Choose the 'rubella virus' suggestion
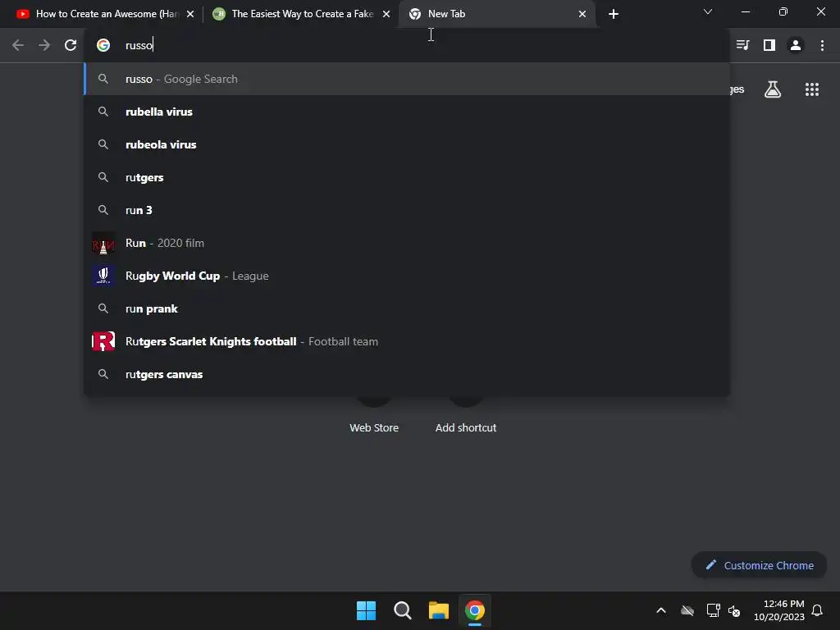The image size is (840, 630). click(x=407, y=112)
